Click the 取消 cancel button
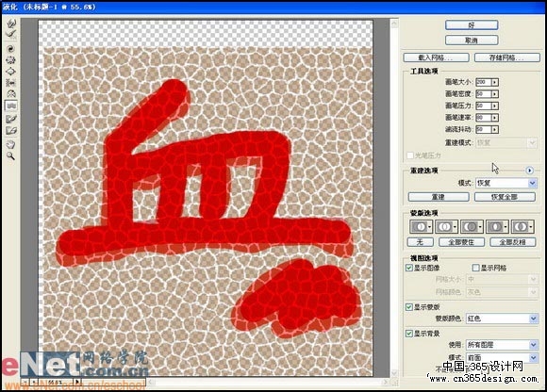This screenshot has height=392, width=547. click(x=472, y=41)
